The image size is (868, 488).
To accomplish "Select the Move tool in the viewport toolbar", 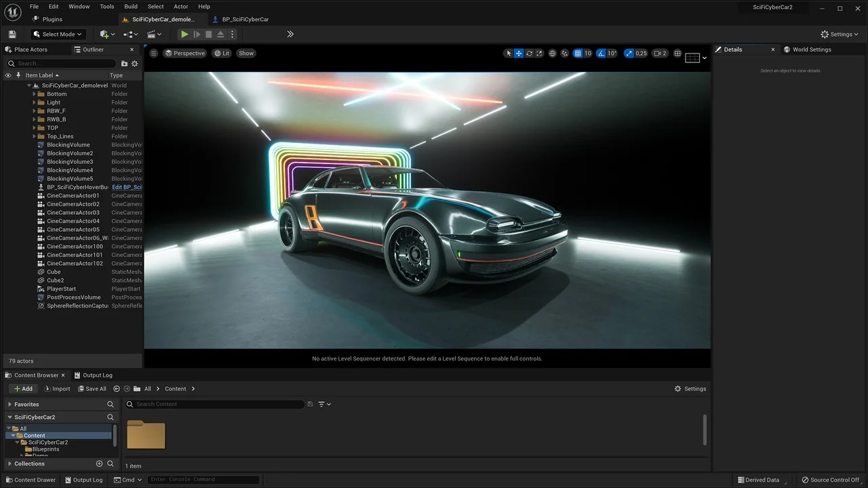I will (x=519, y=53).
